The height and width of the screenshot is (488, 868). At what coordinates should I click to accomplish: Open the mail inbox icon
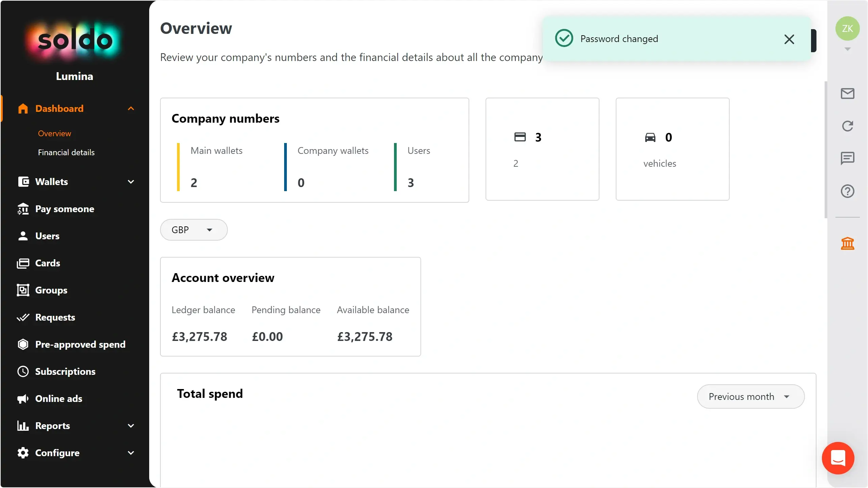847,94
